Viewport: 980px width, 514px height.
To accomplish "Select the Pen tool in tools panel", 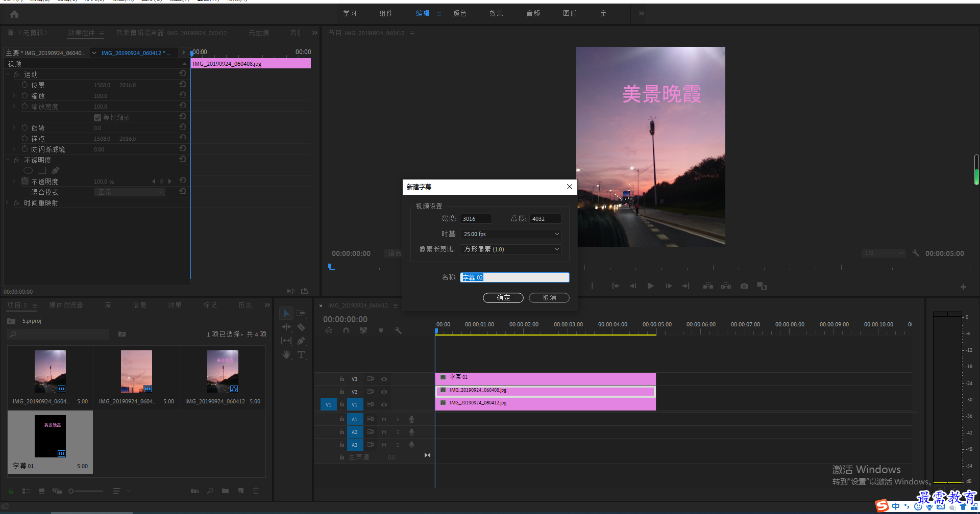I will pos(301,341).
